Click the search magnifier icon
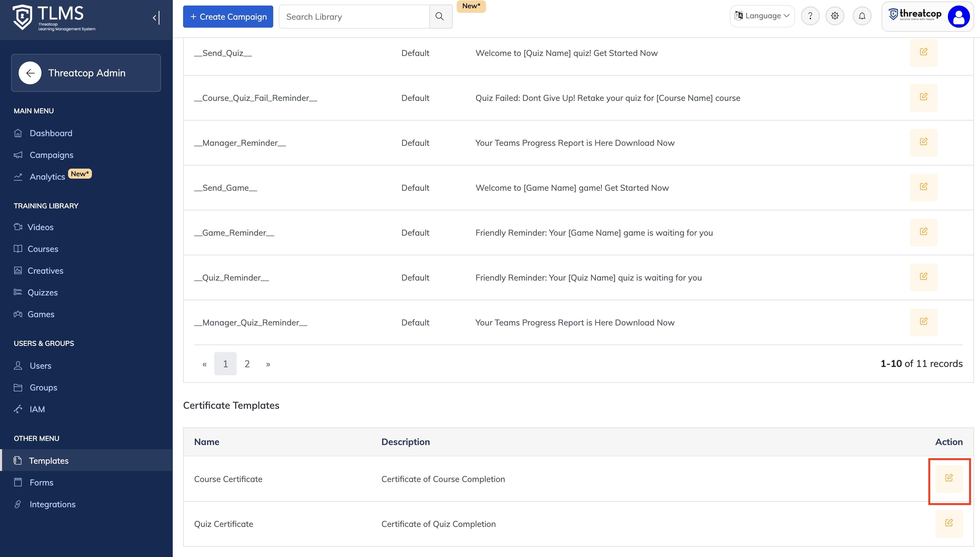Screen dimensions: 980x557 tap(440, 17)
